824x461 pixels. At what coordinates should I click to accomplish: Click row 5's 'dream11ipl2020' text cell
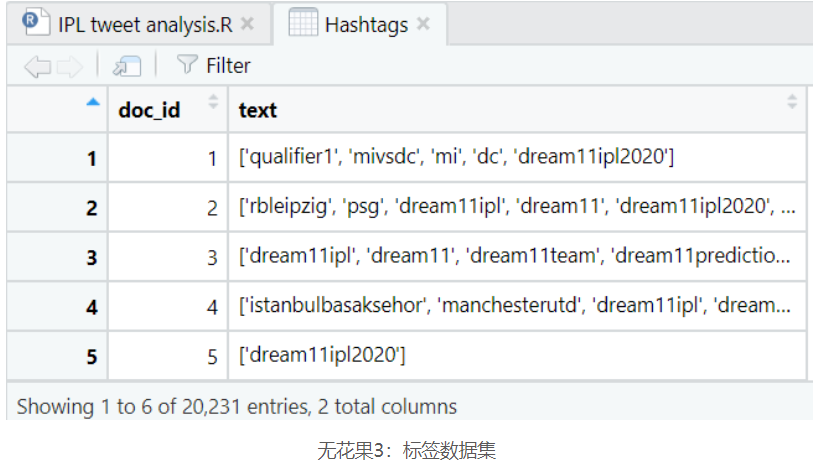(x=322, y=356)
